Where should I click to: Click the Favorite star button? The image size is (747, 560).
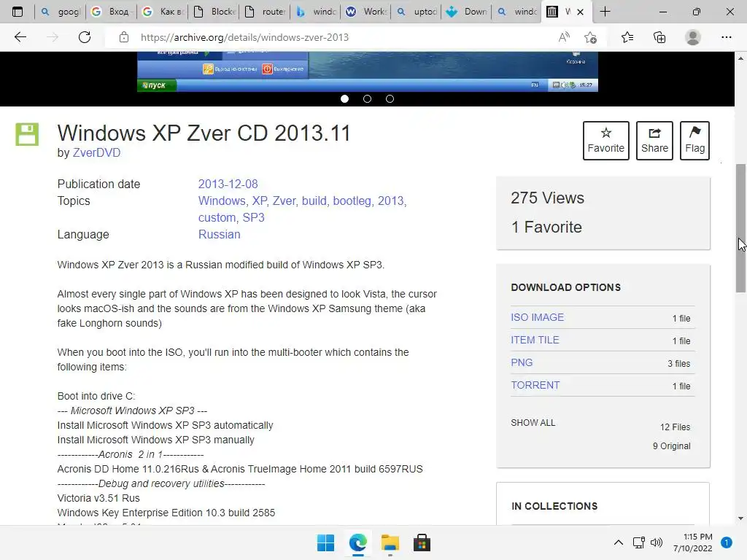606,141
